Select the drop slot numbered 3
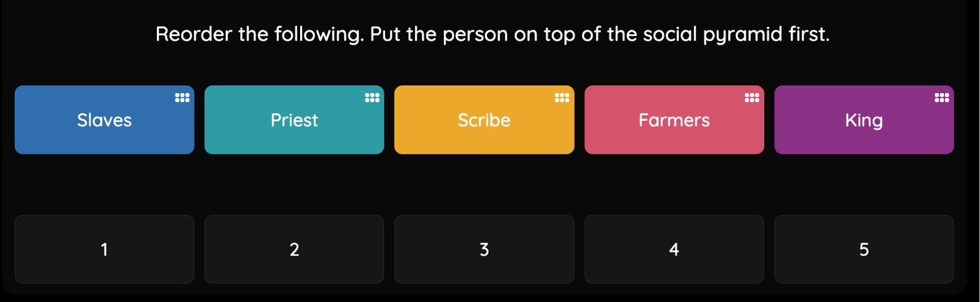This screenshot has height=302, width=980. tap(484, 249)
